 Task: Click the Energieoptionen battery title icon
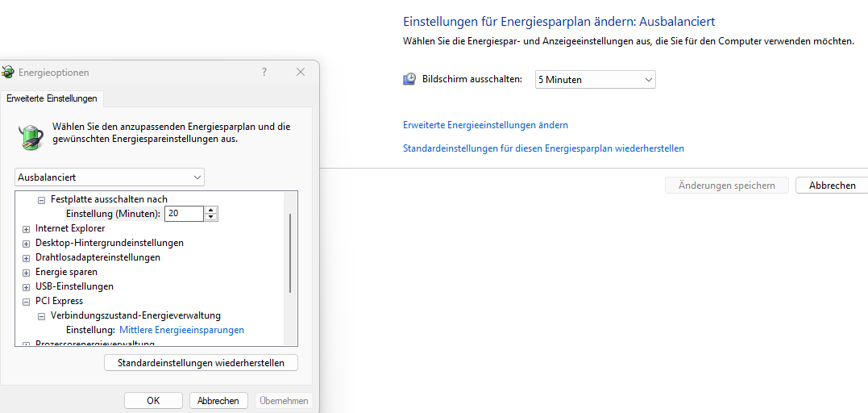pyautogui.click(x=7, y=72)
